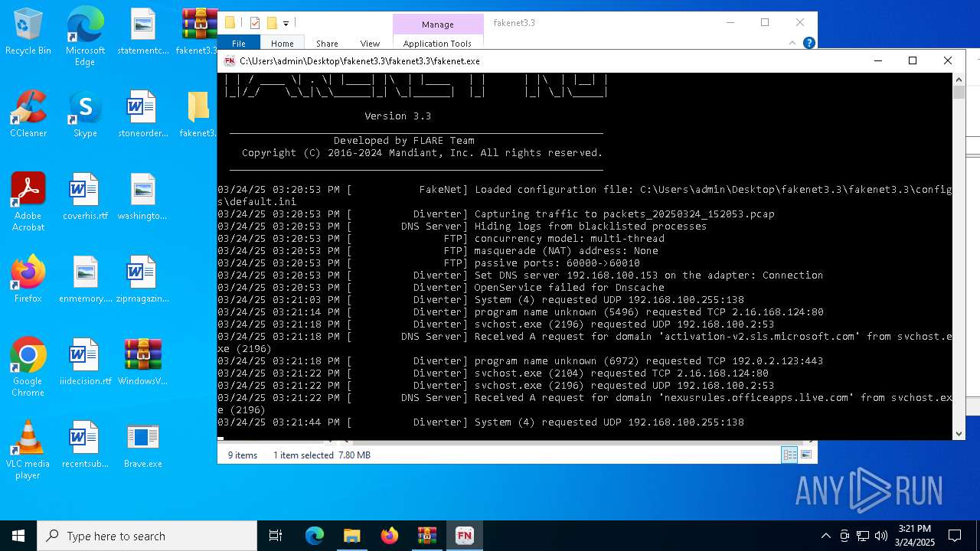Open the Skype desktop shortcut
Image resolution: width=980 pixels, height=551 pixels.
pos(85,114)
